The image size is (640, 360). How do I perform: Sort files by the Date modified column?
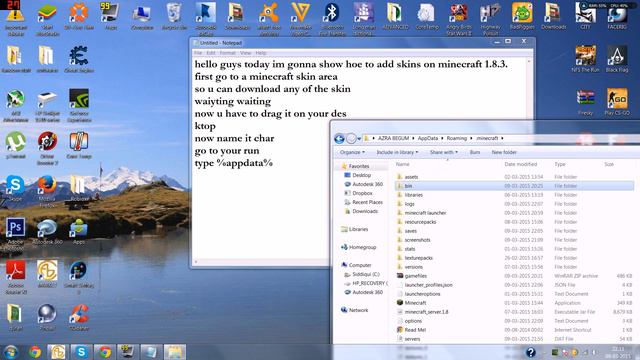521,164
